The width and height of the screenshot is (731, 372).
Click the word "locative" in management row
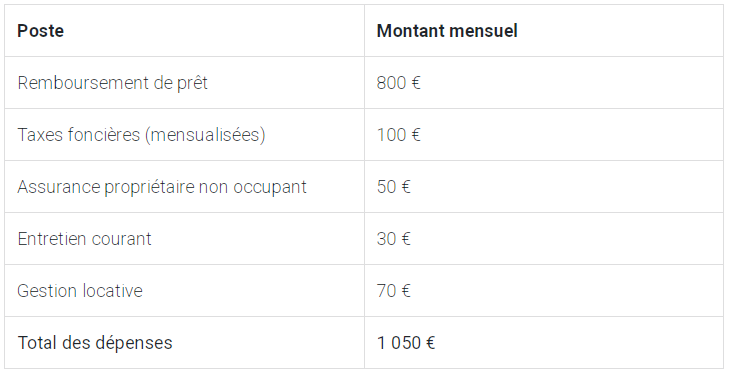point(112,291)
